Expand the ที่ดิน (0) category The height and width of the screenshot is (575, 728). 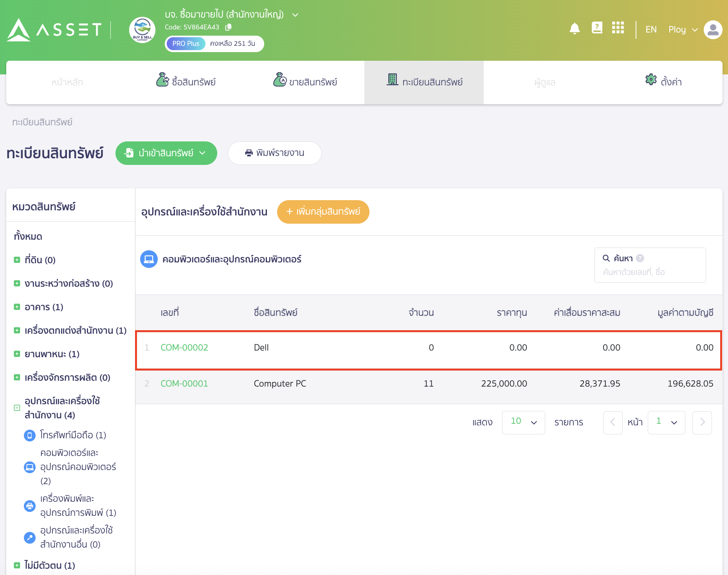pos(17,260)
